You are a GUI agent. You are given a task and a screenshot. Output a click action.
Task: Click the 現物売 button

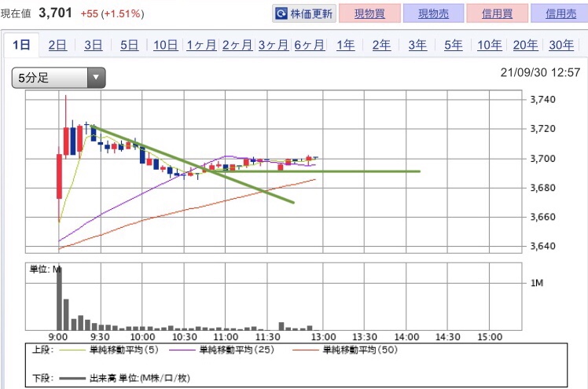[x=433, y=13]
